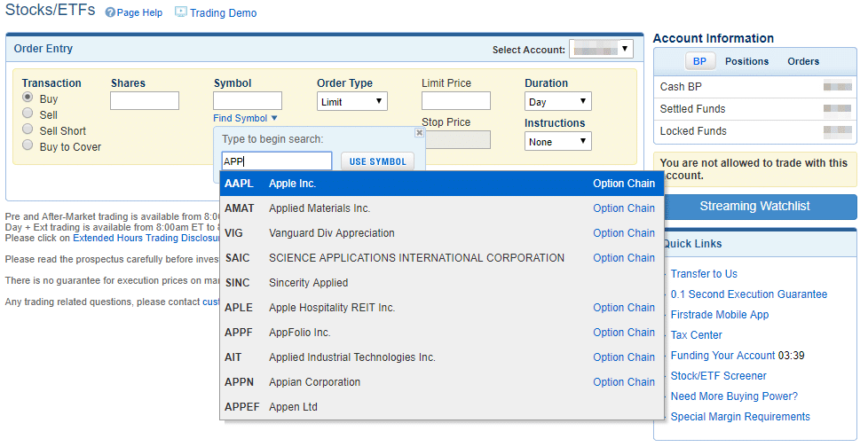Open Option Chain for VIG
This screenshot has width=868, height=447.
(x=624, y=233)
